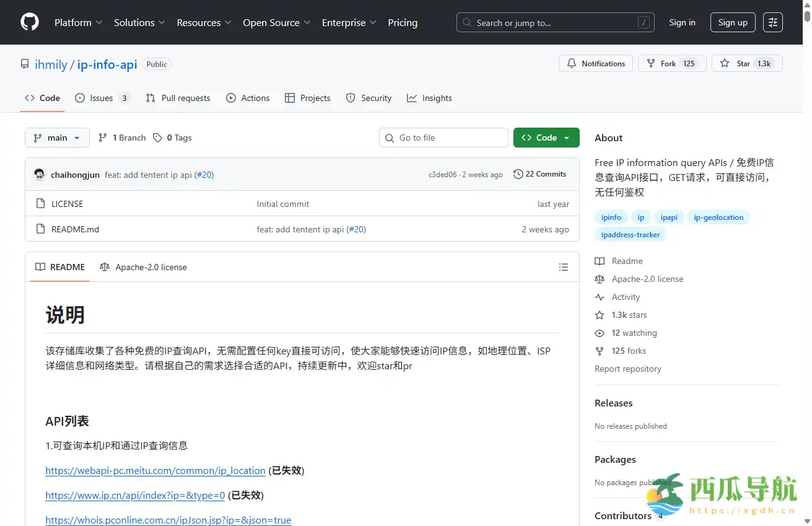Open the green Code dropdown arrow

coord(567,137)
